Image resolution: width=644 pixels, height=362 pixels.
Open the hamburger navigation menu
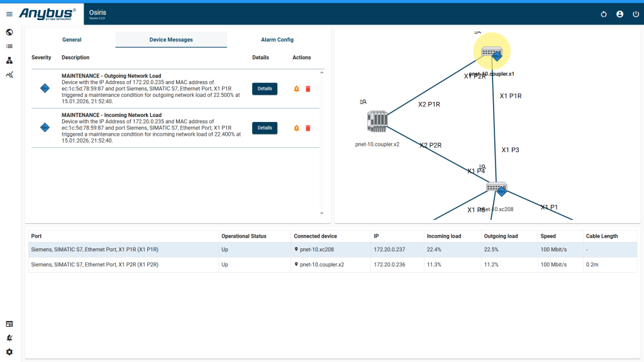tap(9, 14)
